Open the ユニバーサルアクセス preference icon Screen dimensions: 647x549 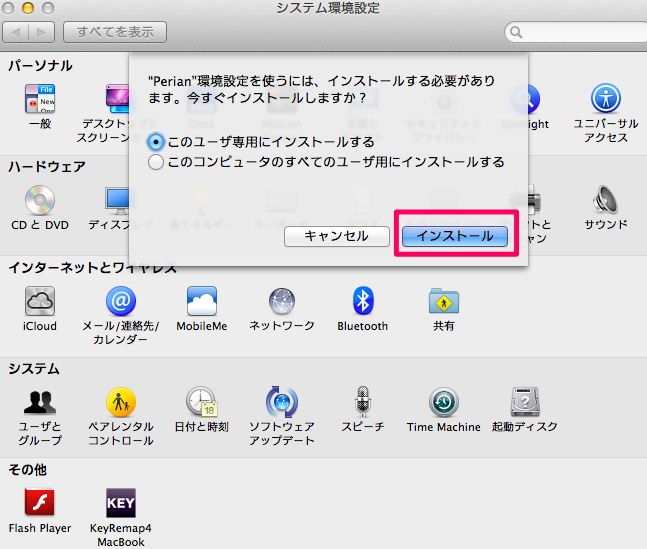(605, 99)
